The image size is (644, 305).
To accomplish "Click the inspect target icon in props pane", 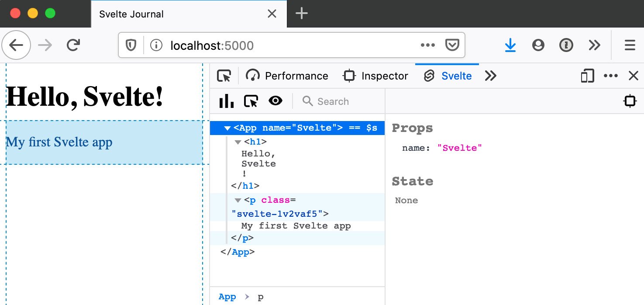I will (630, 101).
